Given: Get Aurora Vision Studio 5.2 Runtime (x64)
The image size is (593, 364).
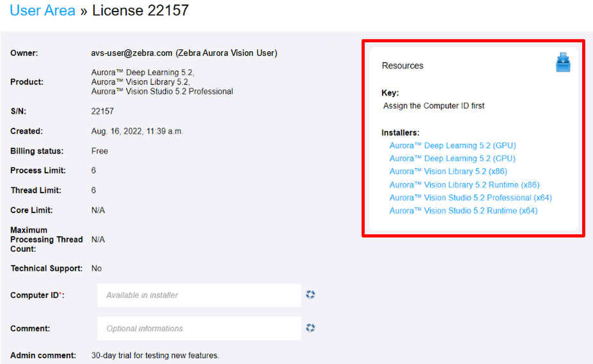Looking at the screenshot, I should point(463,210).
